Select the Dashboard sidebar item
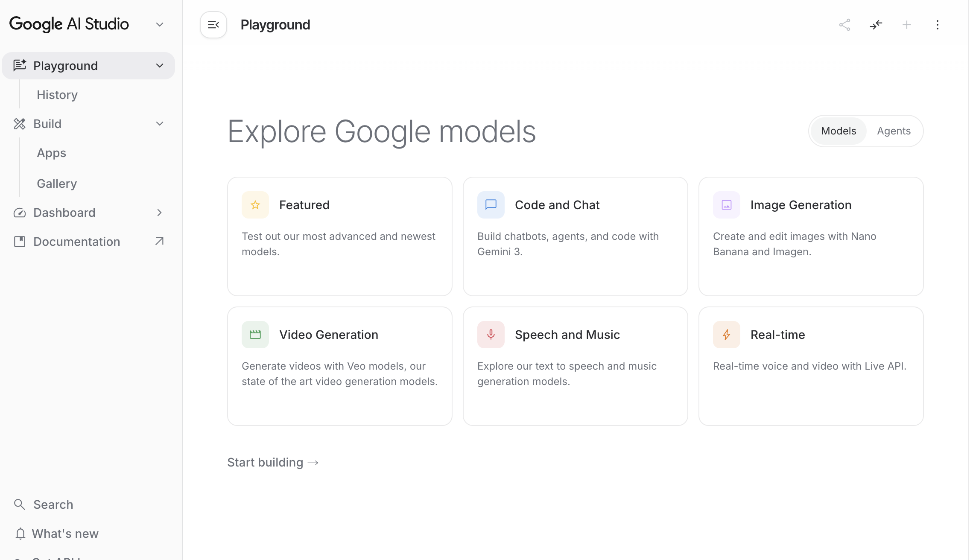Image resolution: width=970 pixels, height=560 pixels. point(88,213)
